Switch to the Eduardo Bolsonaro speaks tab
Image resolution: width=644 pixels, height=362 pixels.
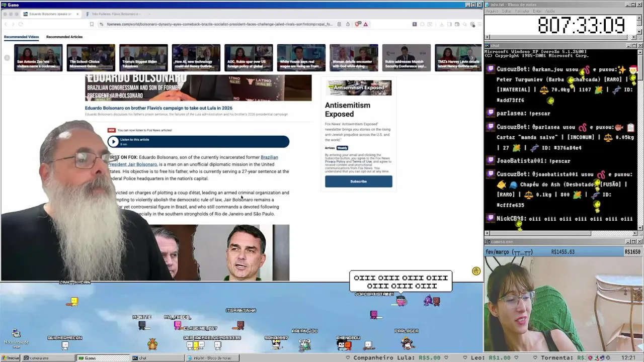pos(50,14)
